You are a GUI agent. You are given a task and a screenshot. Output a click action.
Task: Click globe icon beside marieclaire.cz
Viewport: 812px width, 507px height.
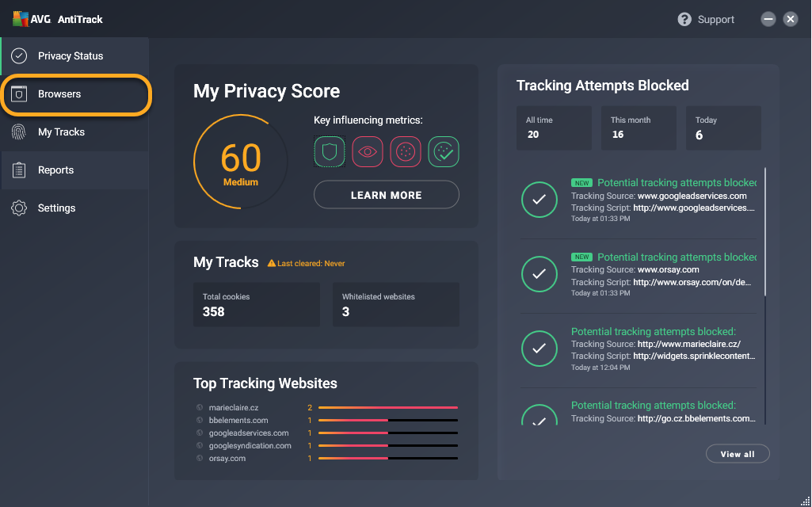click(x=200, y=407)
